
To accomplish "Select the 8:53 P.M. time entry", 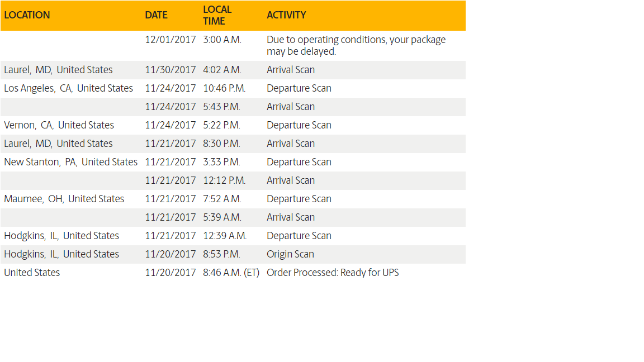I will click(x=221, y=254).
